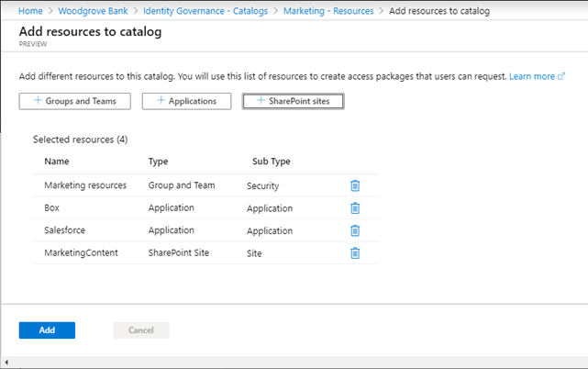Click the Type column header
The height and width of the screenshot is (369, 588).
(x=158, y=162)
